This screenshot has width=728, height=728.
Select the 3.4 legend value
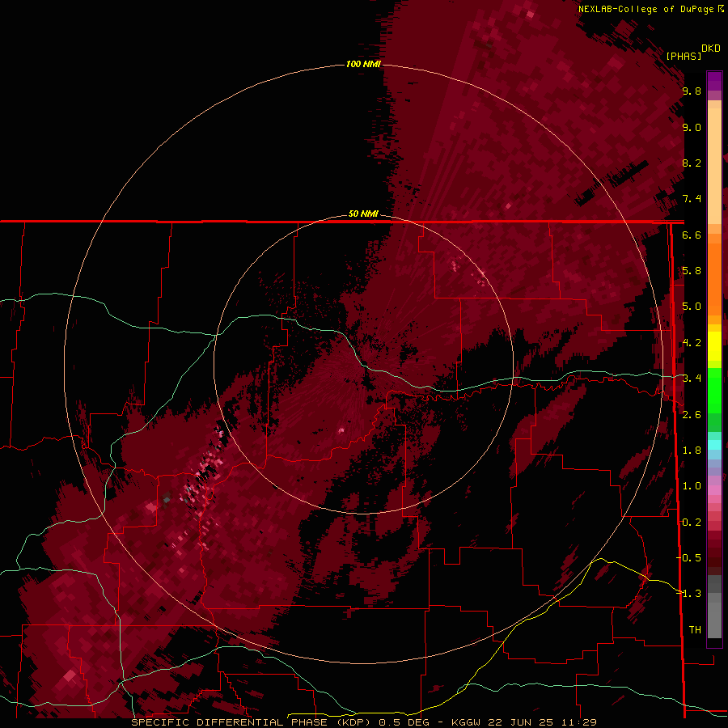pos(692,379)
